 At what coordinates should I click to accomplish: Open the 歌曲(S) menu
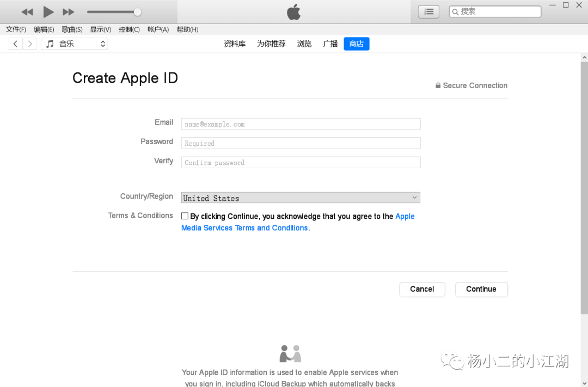pos(72,29)
